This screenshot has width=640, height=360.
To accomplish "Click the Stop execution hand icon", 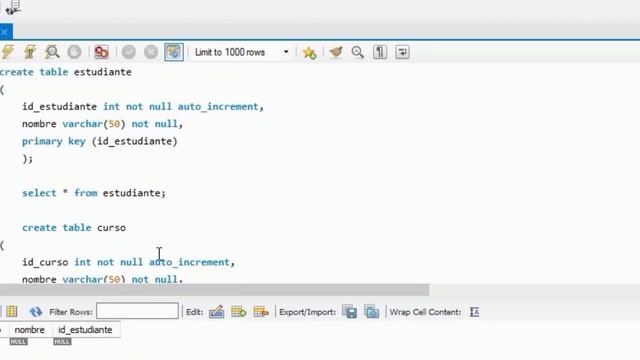I will (x=74, y=52).
